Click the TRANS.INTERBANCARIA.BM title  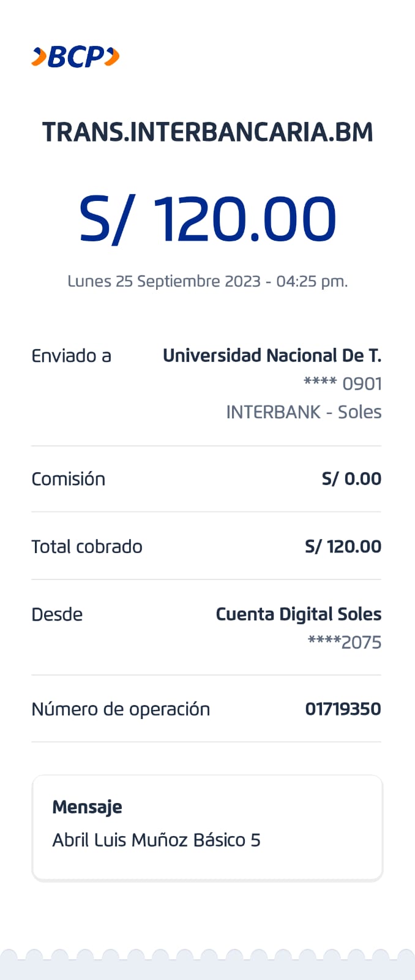pos(207,132)
